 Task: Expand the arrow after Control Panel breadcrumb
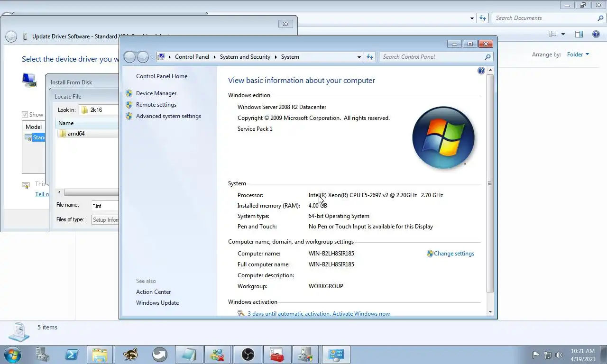point(214,57)
